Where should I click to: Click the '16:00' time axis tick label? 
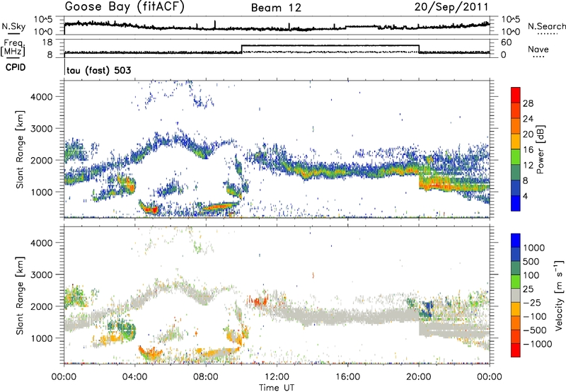347,377
